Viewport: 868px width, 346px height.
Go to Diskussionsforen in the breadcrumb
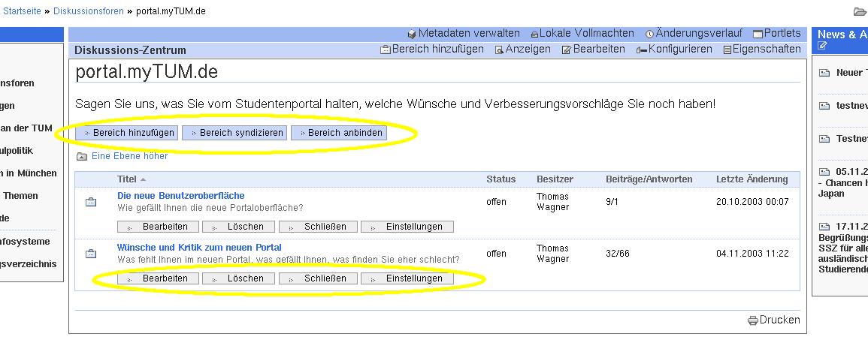click(x=88, y=11)
